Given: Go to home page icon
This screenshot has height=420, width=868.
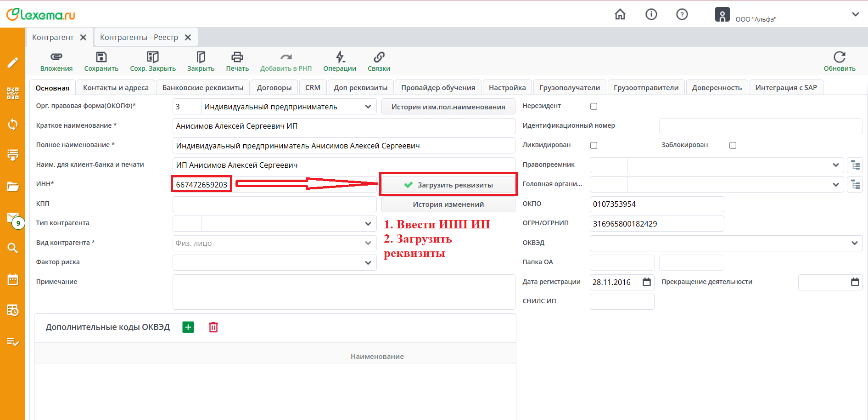Looking at the screenshot, I should tap(620, 15).
